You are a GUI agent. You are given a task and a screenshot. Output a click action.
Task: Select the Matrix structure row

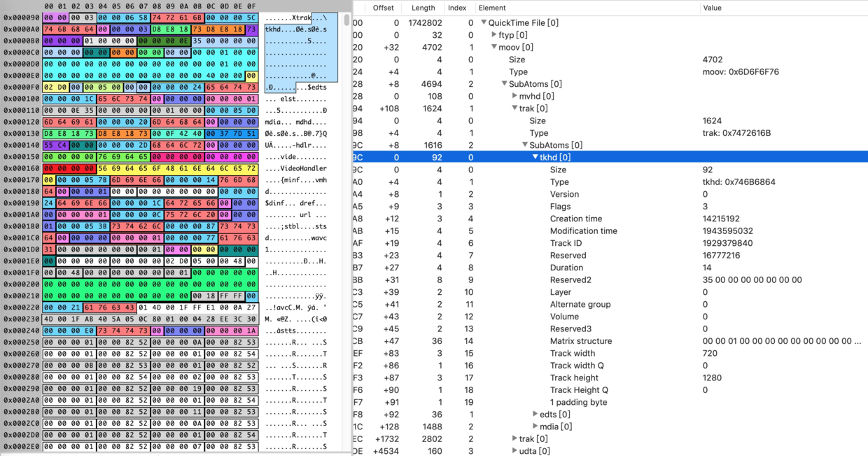tap(610, 341)
